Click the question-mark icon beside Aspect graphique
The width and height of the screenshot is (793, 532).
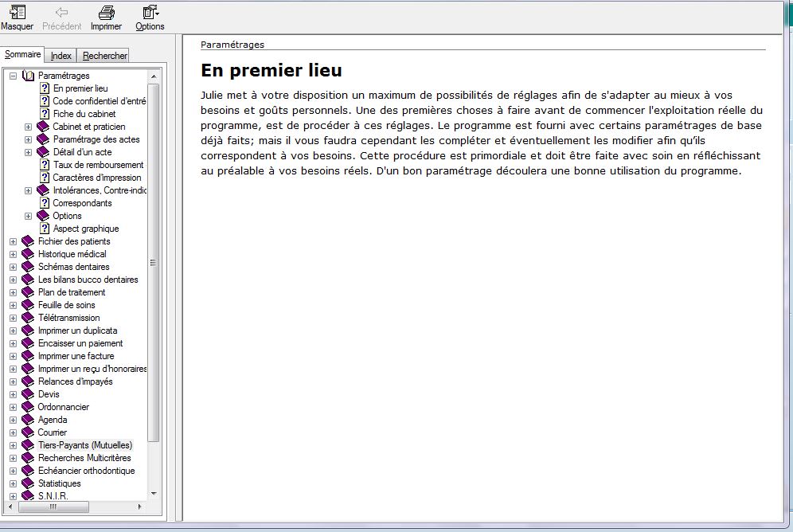45,229
